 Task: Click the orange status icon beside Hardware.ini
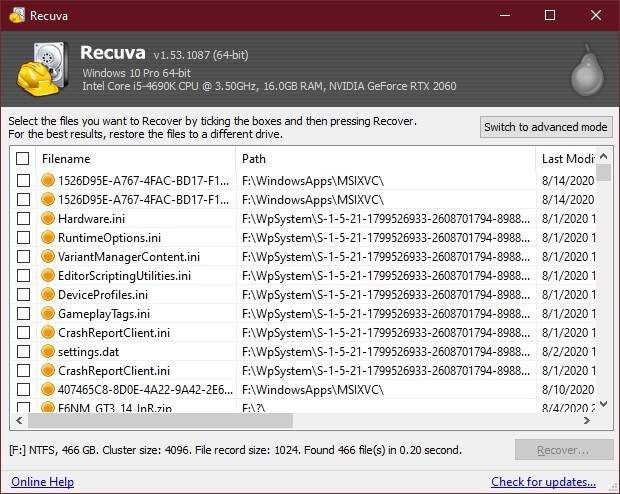(48, 218)
